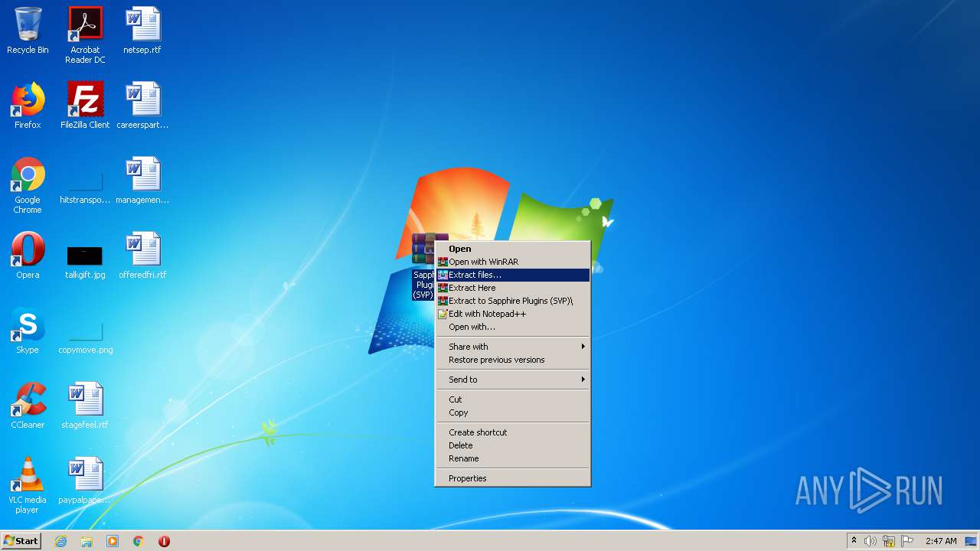The height and width of the screenshot is (551, 980).
Task: Choose Restore previous versions
Action: pyautogui.click(x=512, y=360)
